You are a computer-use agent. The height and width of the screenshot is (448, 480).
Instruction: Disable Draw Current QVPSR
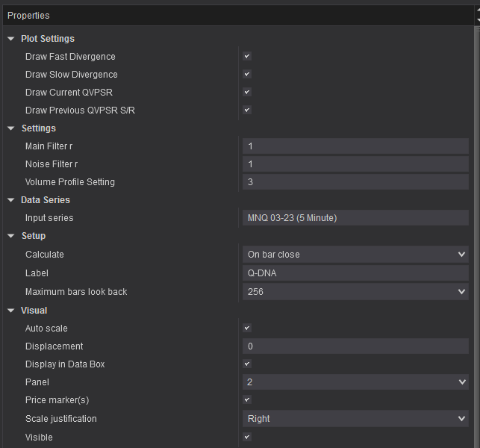[247, 92]
